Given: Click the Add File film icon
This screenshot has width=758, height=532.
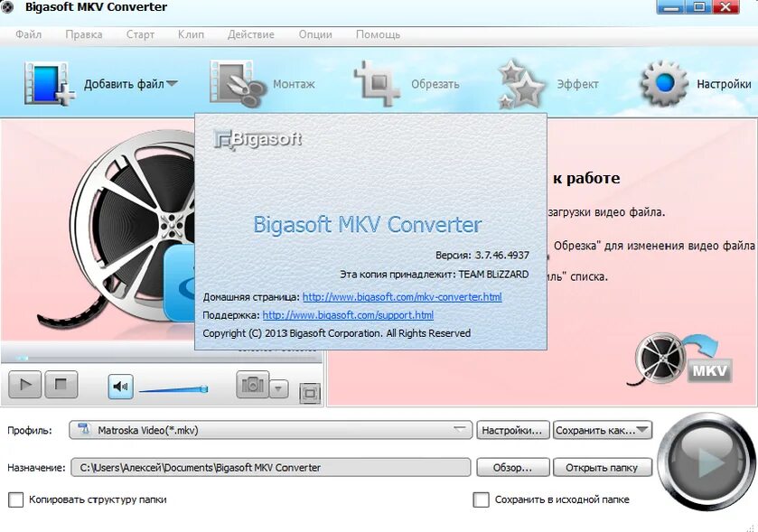Looking at the screenshot, I should [49, 84].
